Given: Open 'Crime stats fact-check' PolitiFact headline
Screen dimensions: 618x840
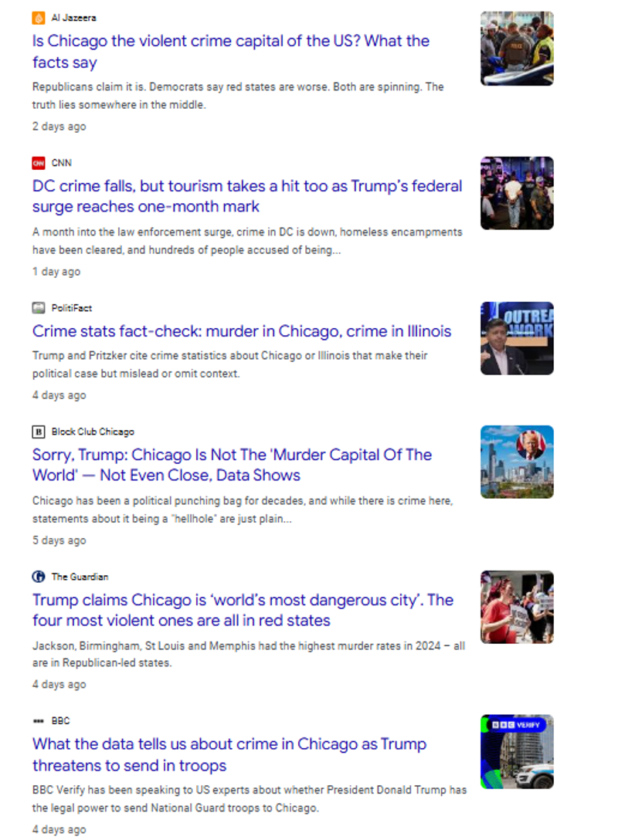Looking at the screenshot, I should click(x=241, y=331).
